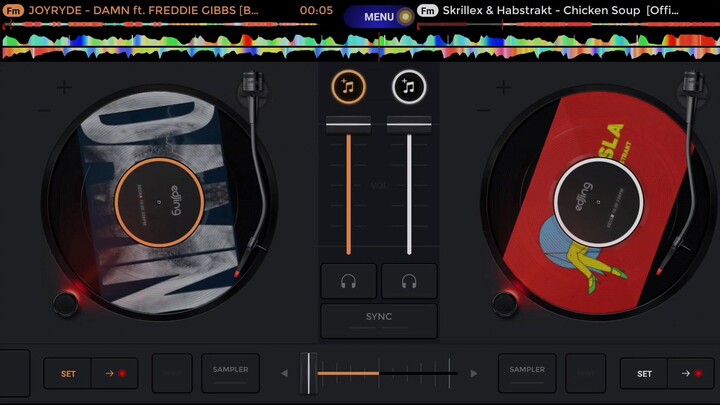
Task: Jump to left deck cue point arrow button
Action: tap(115, 374)
